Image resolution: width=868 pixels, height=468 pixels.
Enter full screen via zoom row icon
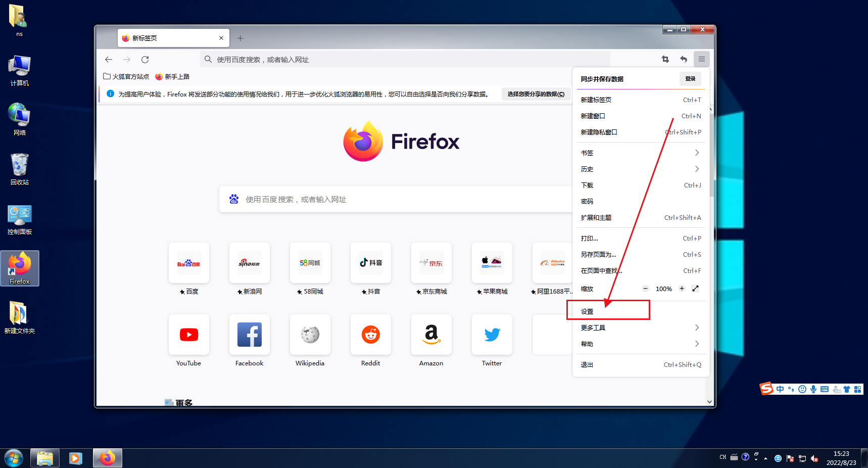(x=696, y=289)
